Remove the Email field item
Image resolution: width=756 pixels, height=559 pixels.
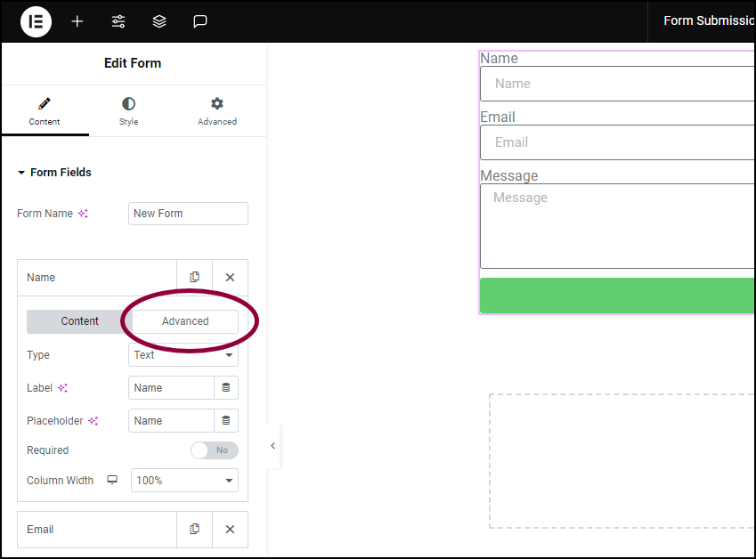tap(230, 529)
